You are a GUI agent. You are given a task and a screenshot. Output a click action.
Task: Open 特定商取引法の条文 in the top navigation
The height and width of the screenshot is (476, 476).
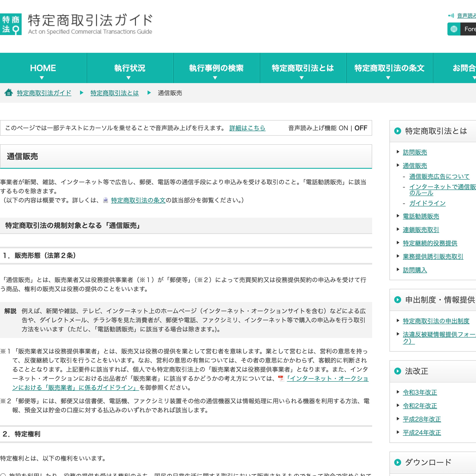pos(389,68)
